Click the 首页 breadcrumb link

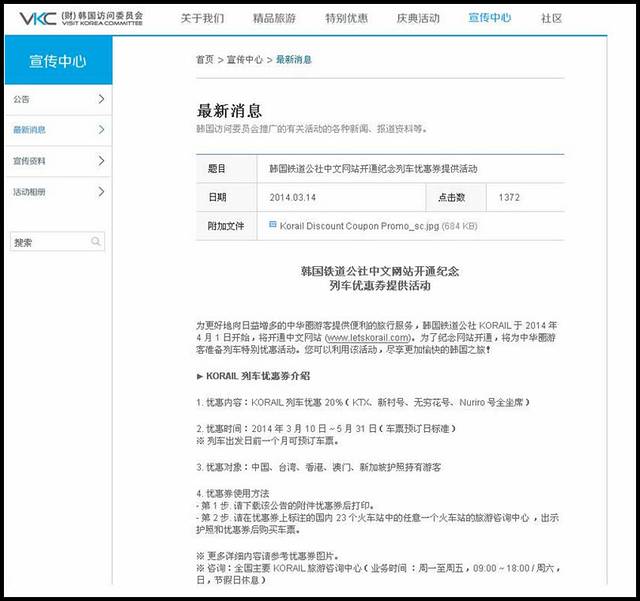pyautogui.click(x=204, y=60)
